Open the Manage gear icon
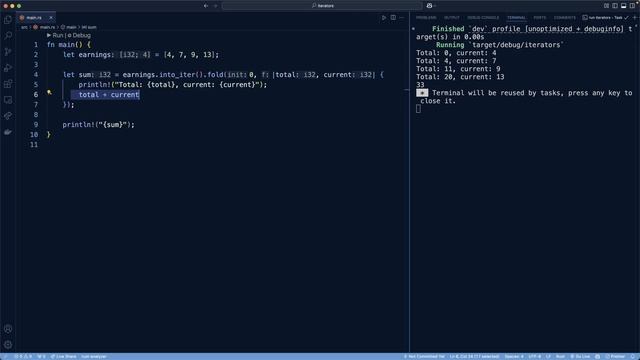The image size is (640, 360). [x=8, y=345]
